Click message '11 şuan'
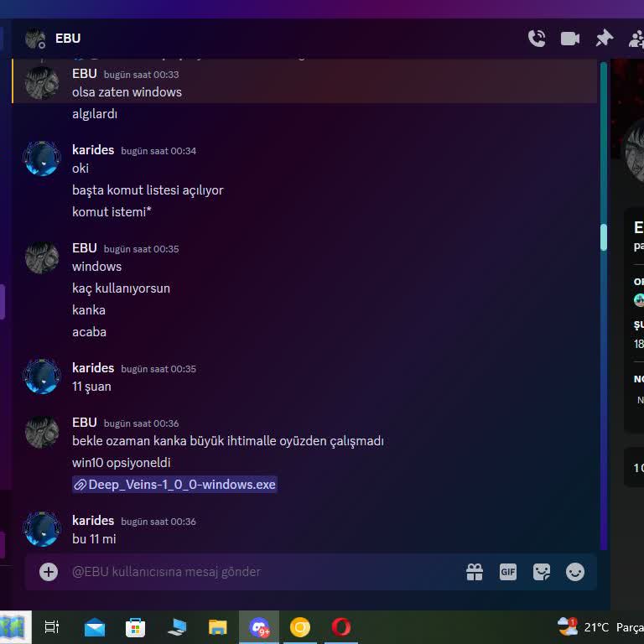 click(91, 387)
